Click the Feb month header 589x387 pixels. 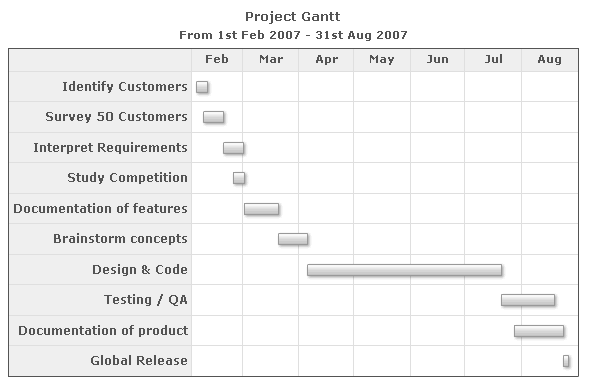pyautogui.click(x=217, y=59)
